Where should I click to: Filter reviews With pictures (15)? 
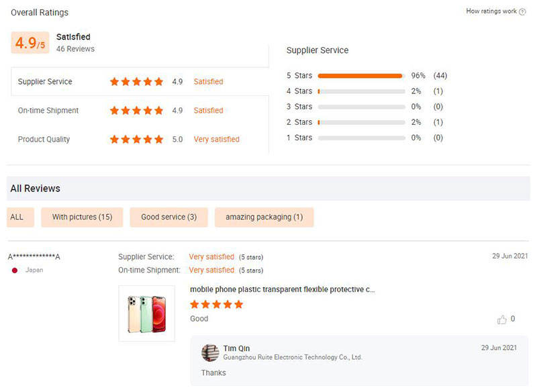[x=82, y=217]
